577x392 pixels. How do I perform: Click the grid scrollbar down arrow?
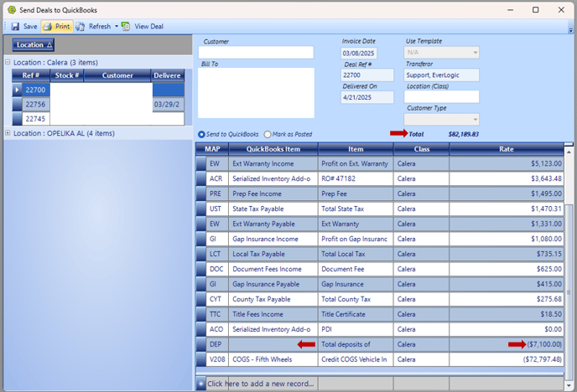[x=569, y=385]
